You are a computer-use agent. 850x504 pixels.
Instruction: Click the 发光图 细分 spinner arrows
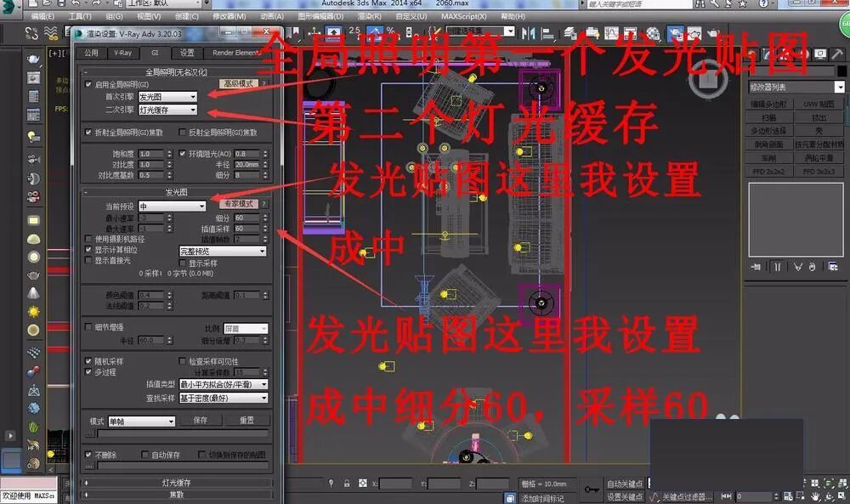tap(265, 218)
